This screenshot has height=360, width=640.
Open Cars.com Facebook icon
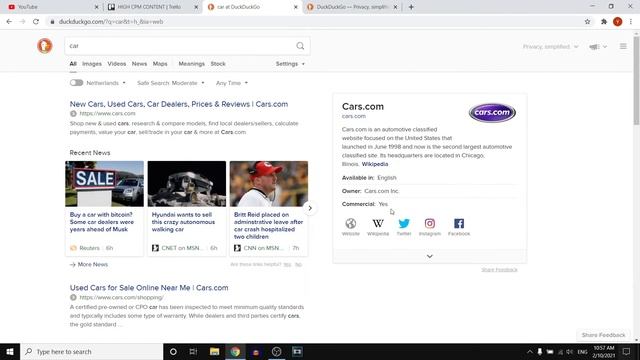point(459,223)
